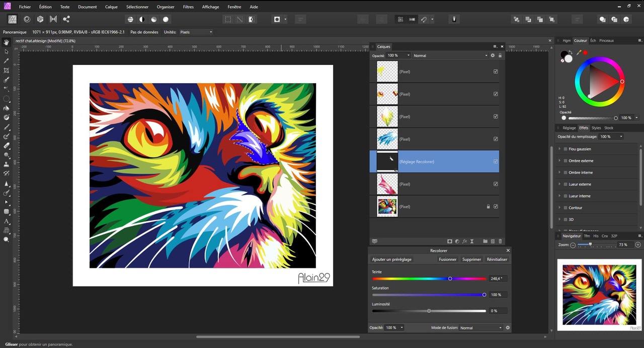
Task: Adjust the Luminosité slider
Action: coord(429,311)
